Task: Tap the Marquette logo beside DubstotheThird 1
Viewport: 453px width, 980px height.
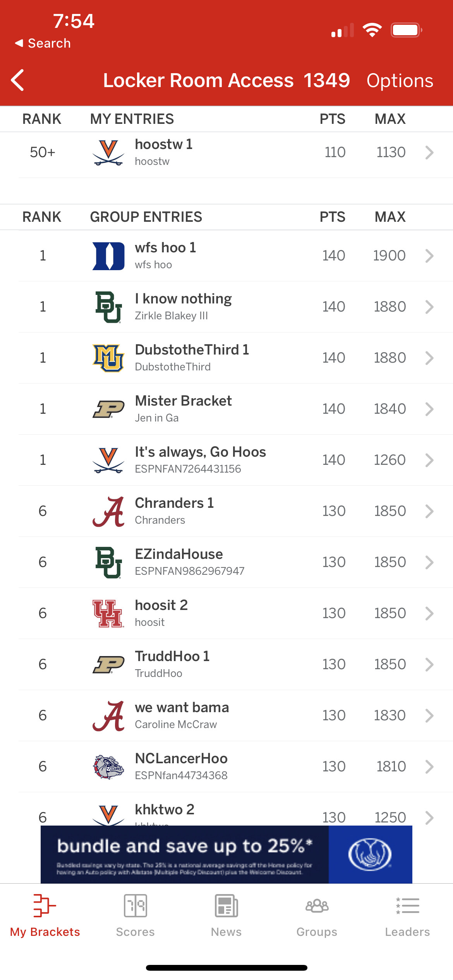Action: (x=108, y=358)
